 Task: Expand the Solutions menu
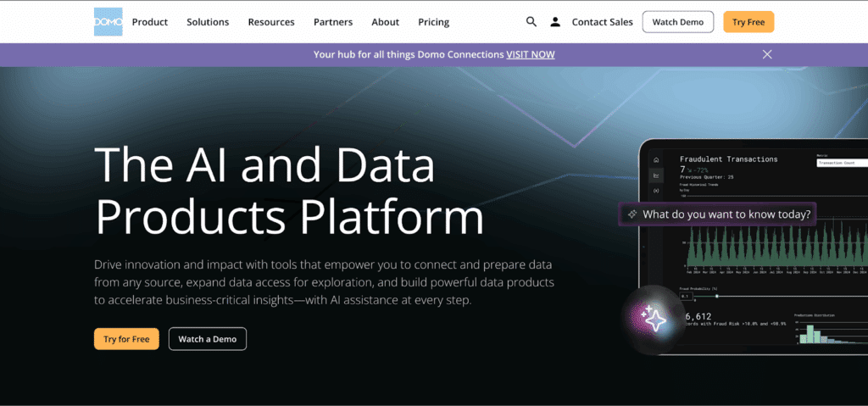(x=208, y=22)
